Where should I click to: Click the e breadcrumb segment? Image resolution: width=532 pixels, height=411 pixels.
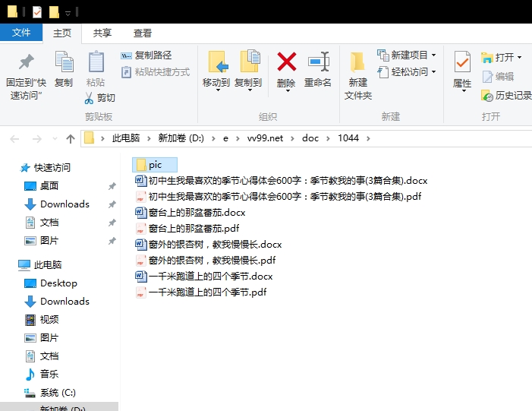225,138
